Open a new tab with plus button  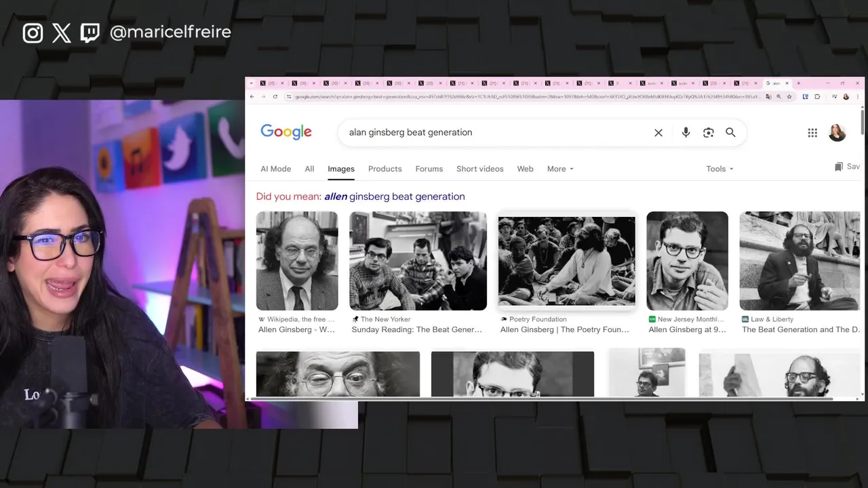tap(798, 83)
